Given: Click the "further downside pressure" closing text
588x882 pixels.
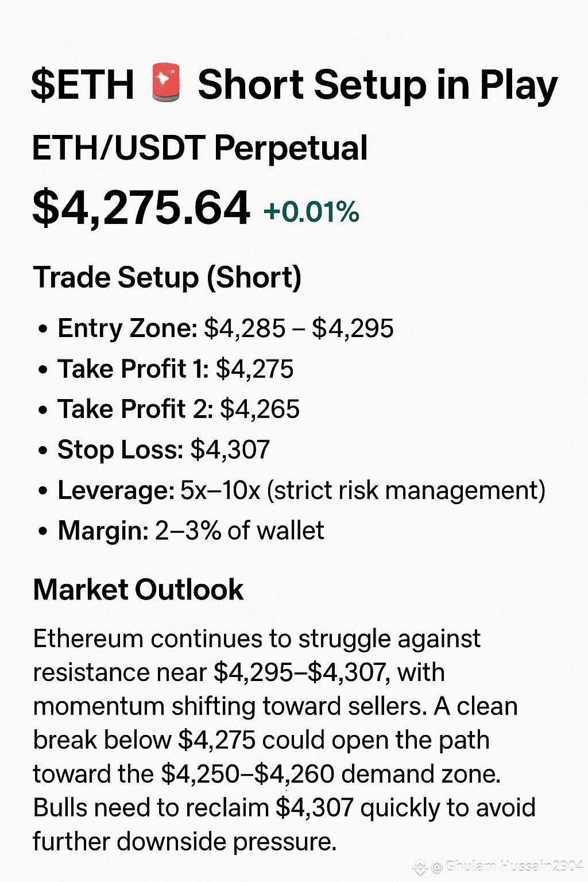Looking at the screenshot, I should point(184,842).
